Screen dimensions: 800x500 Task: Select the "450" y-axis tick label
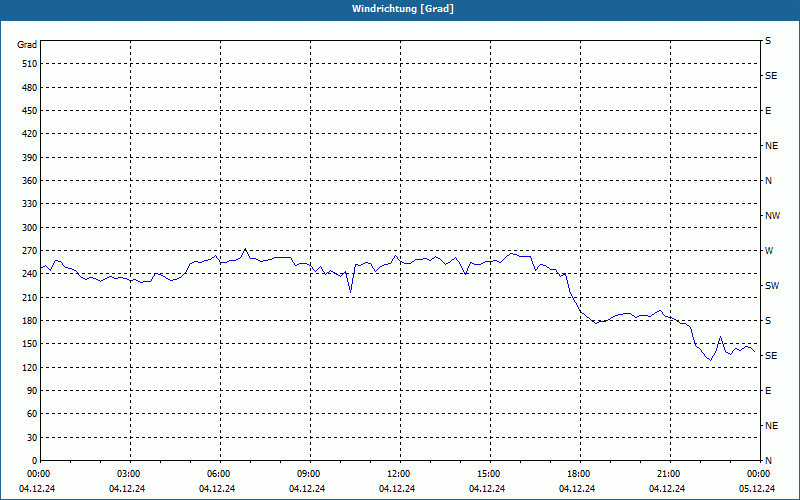coord(30,111)
